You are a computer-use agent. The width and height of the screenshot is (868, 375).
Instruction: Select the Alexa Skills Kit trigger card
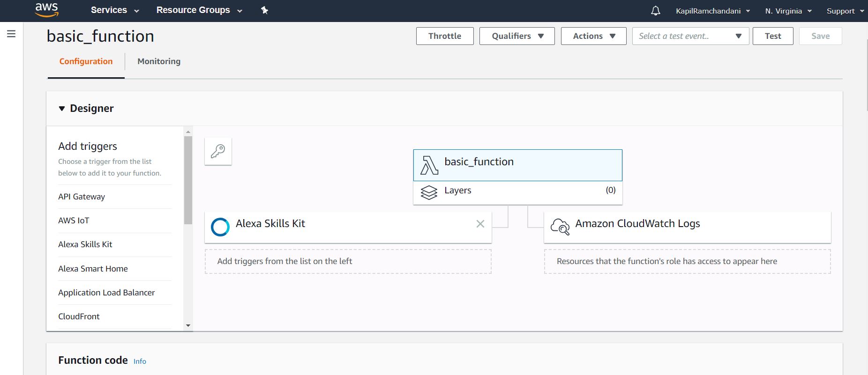[348, 227]
